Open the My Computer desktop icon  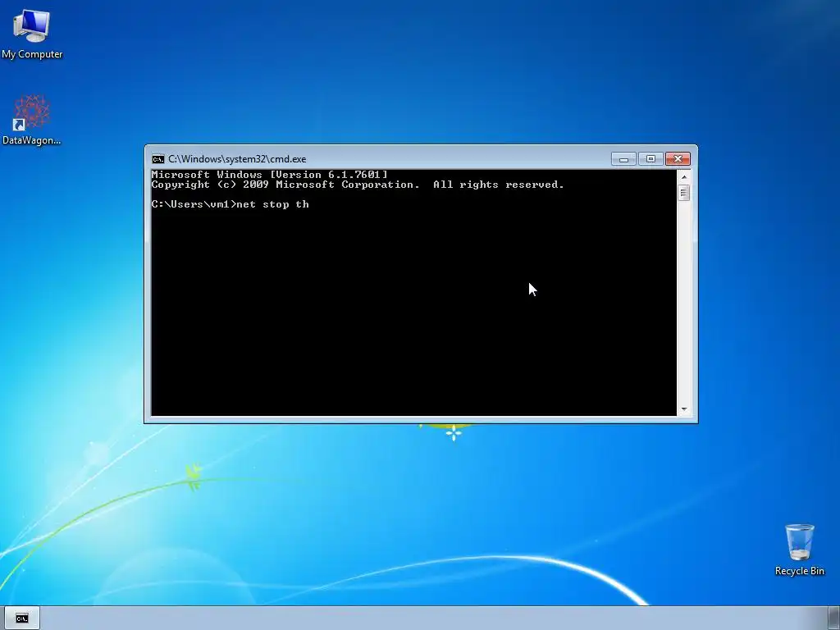(x=32, y=33)
